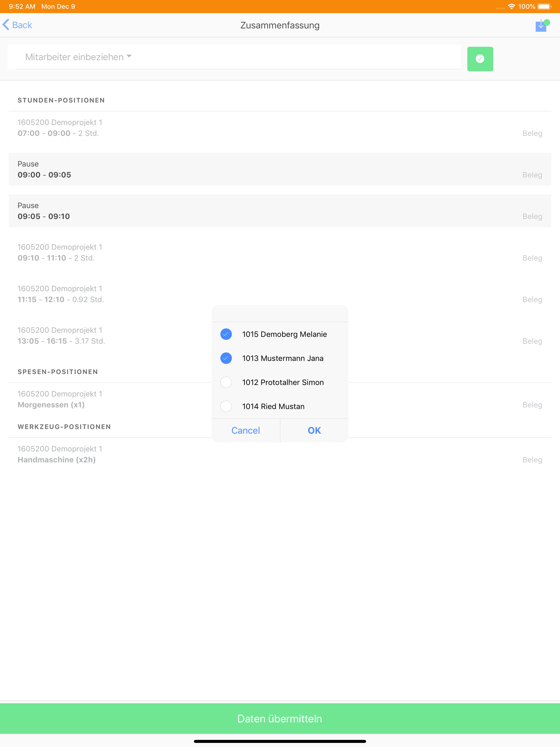The width and height of the screenshot is (560, 747).
Task: Tap the iOS home indicator bar
Action: click(280, 741)
